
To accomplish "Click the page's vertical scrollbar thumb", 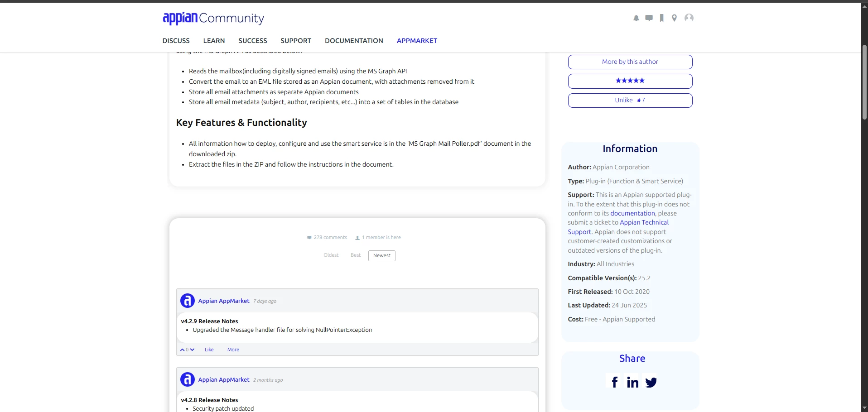I will pyautogui.click(x=864, y=82).
